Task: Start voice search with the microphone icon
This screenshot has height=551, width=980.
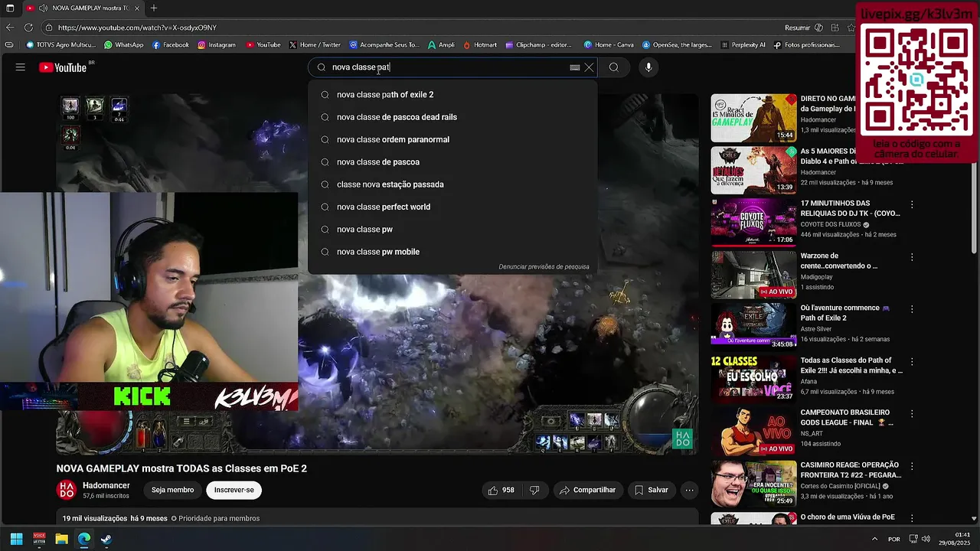Action: [648, 67]
